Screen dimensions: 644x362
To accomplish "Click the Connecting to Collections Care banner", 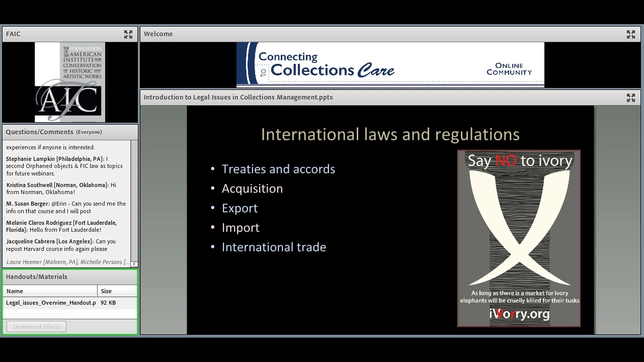I will [x=390, y=65].
